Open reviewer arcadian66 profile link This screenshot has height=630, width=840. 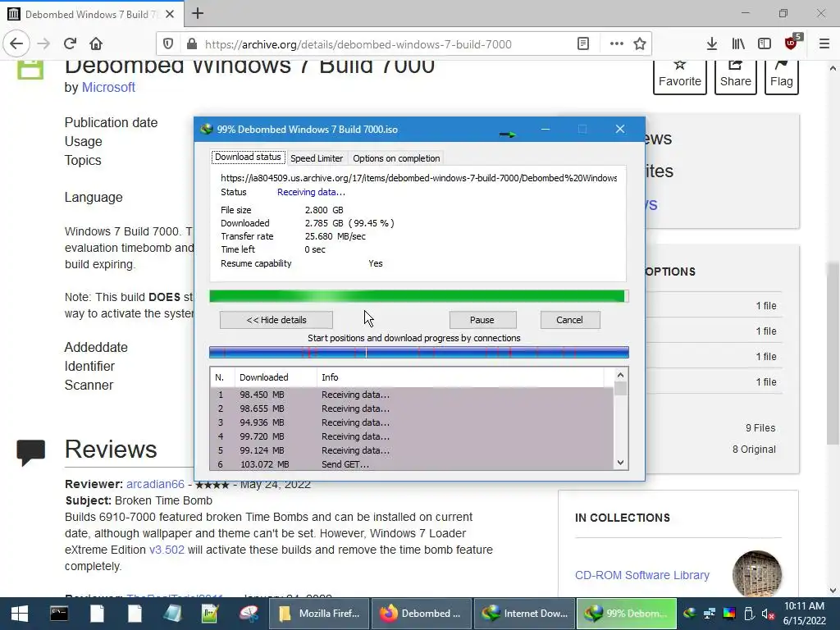click(155, 484)
